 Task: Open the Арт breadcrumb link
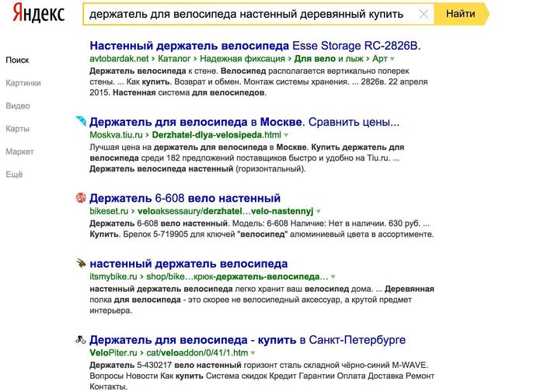coord(379,59)
